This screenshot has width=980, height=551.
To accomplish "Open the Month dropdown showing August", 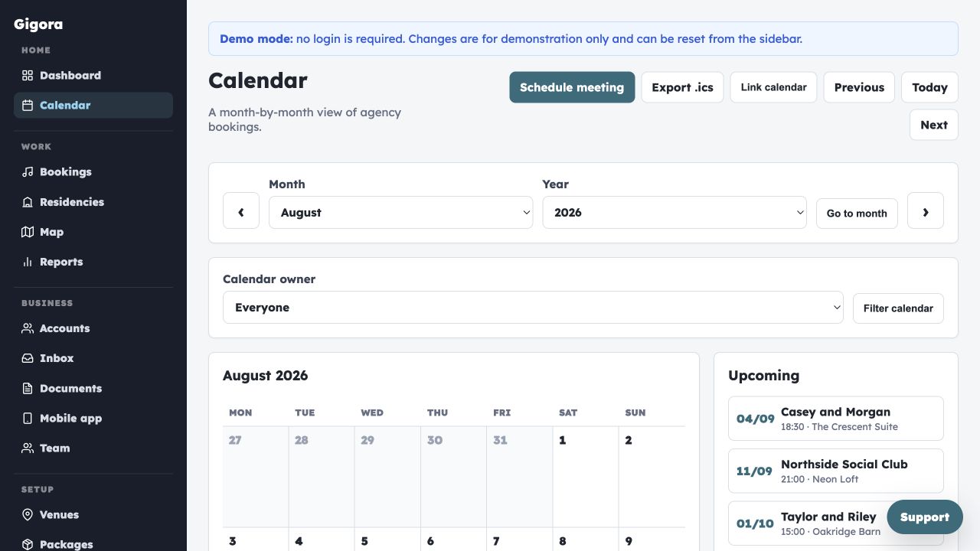I will coord(400,212).
